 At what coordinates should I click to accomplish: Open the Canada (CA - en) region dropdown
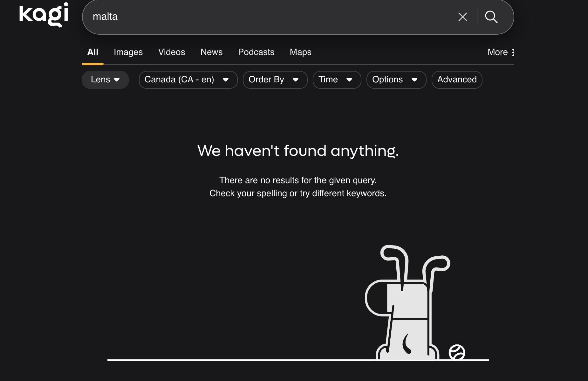click(x=188, y=80)
